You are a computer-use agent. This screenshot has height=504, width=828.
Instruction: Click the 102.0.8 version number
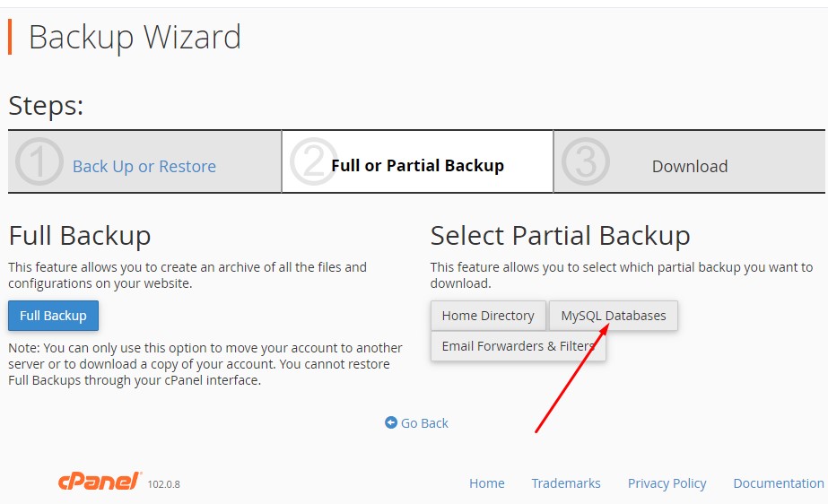coord(164,484)
